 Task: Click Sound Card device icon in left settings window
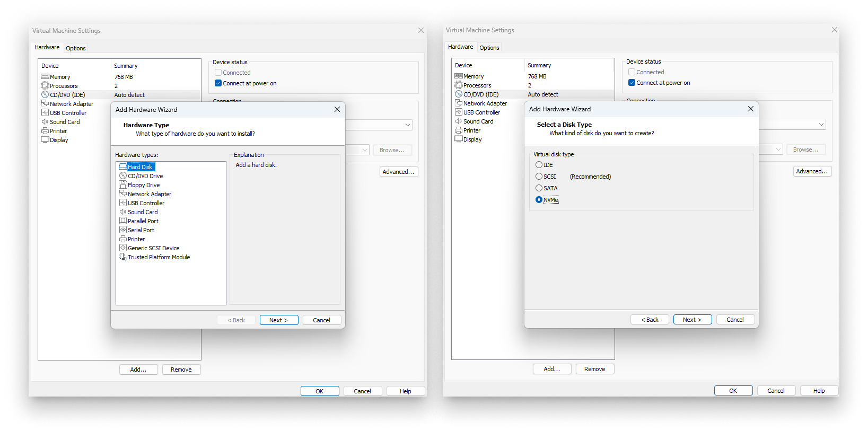[45, 121]
